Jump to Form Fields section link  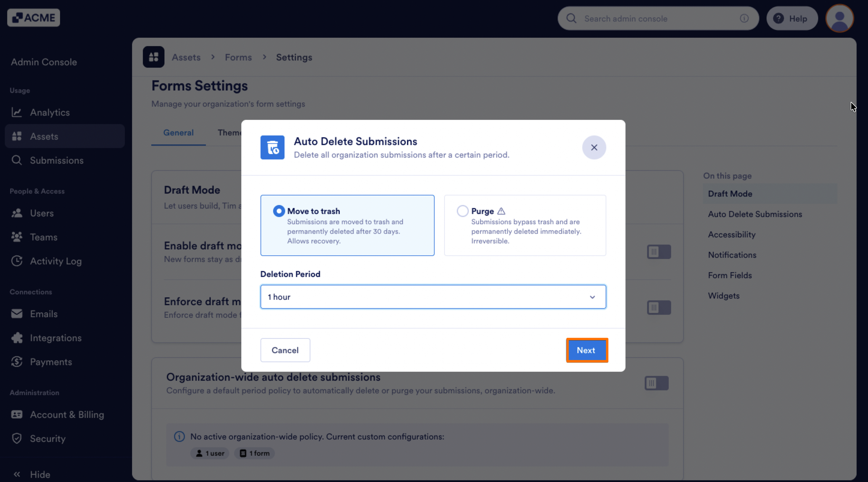click(730, 275)
